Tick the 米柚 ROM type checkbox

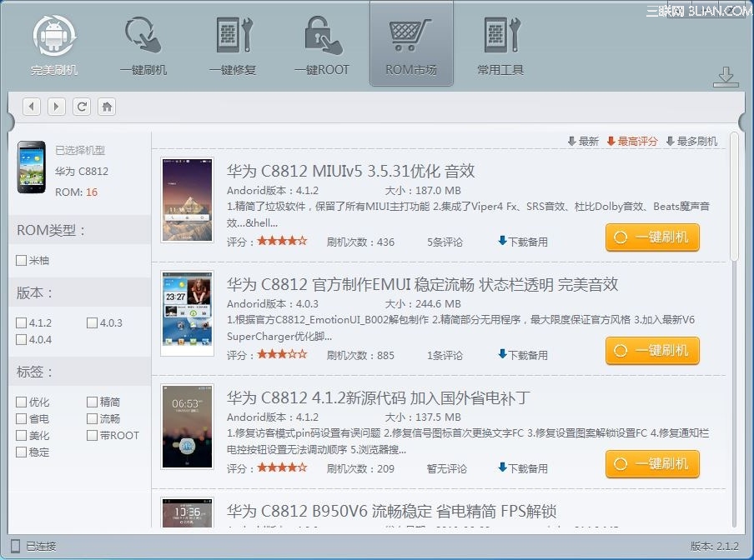21,260
